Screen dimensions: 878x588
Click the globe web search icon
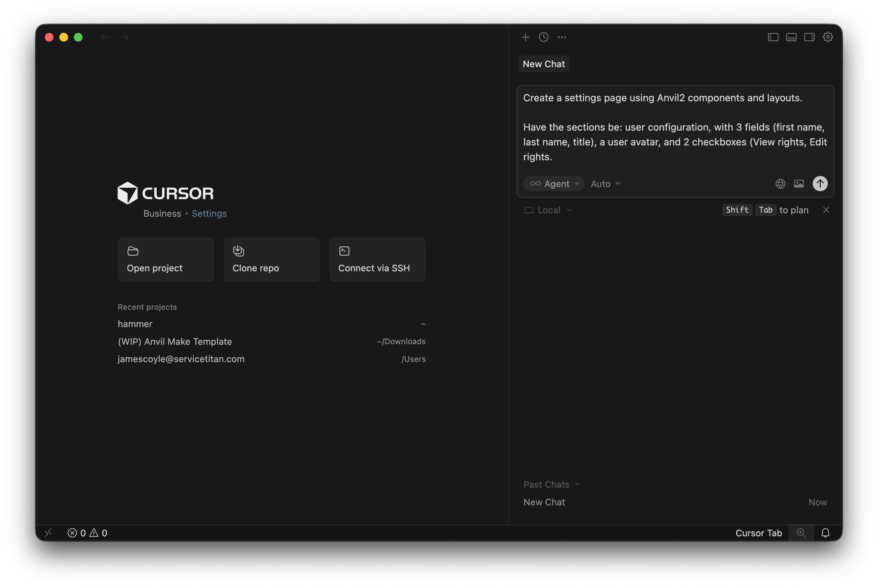780,184
